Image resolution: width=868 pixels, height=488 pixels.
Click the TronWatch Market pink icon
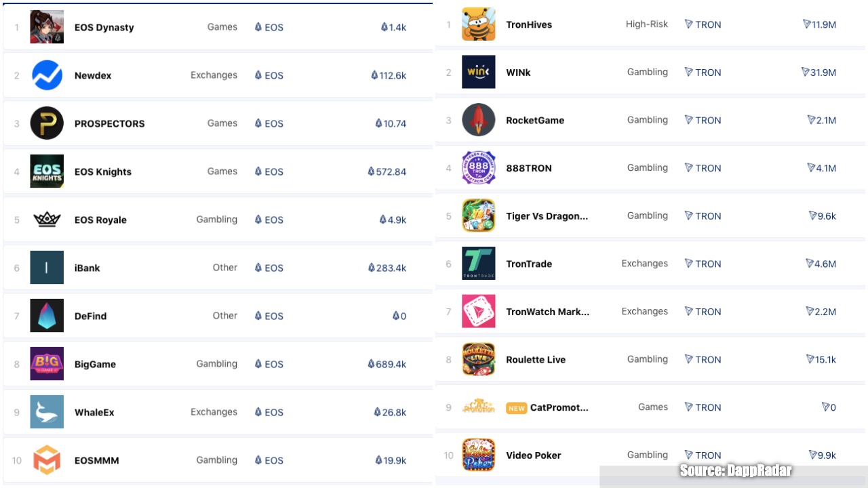point(478,311)
